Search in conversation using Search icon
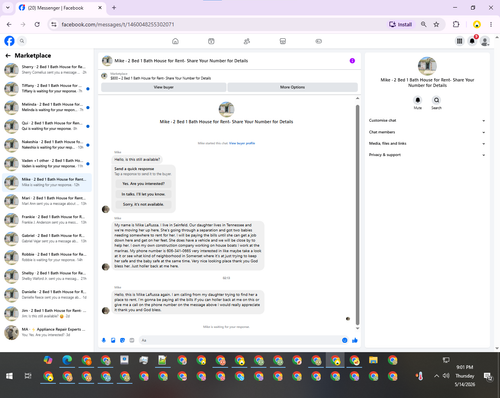500x398 pixels. [x=436, y=100]
